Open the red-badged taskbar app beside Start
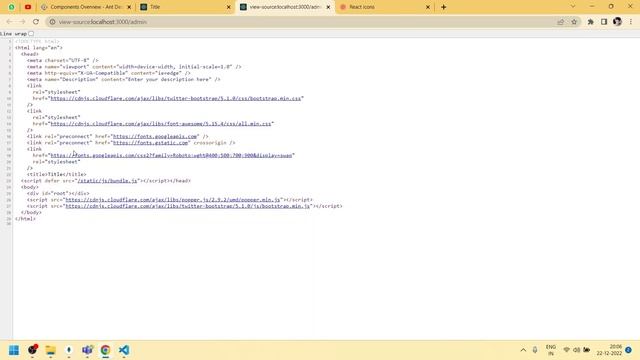This screenshot has height=360, width=640. (x=32, y=350)
